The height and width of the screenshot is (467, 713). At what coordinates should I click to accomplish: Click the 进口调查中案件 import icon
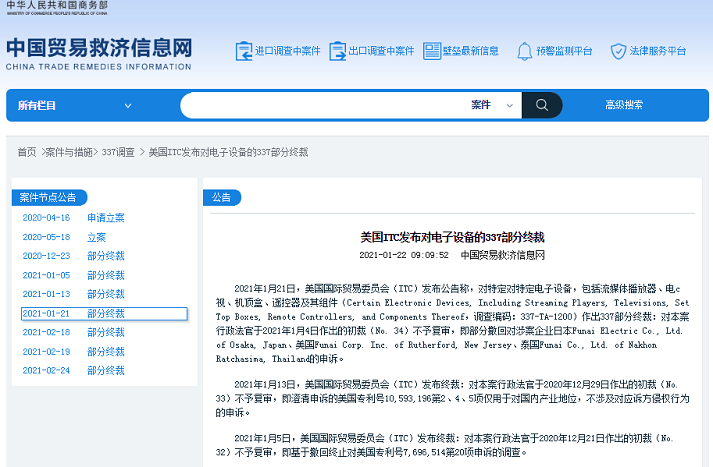point(244,51)
